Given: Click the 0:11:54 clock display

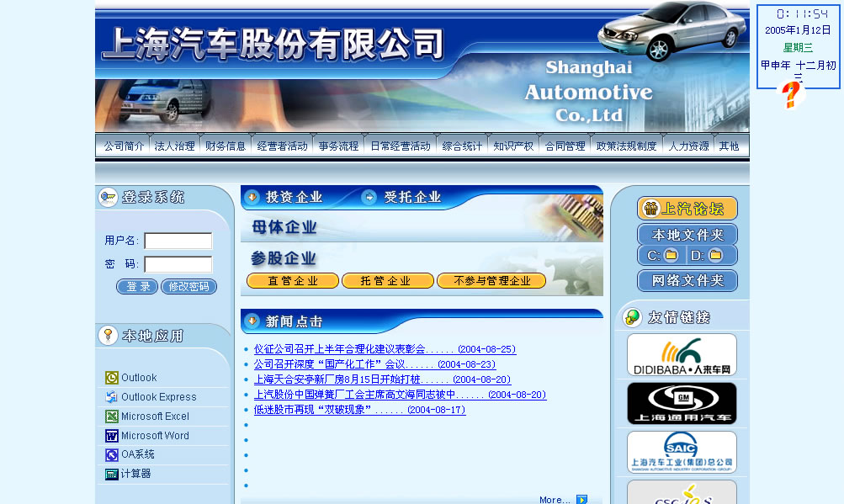Looking at the screenshot, I should 802,13.
